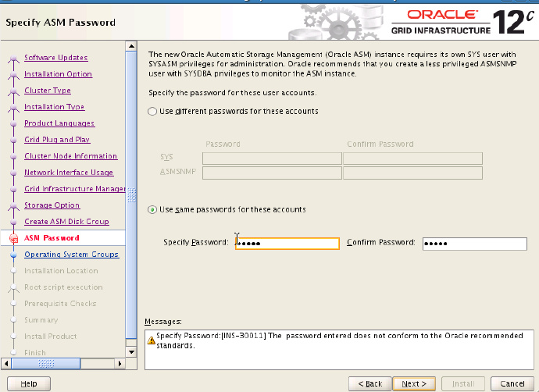Viewport: 539px width, 392px height.
Task: Jump to Product Languages step
Action: [x=59, y=123]
